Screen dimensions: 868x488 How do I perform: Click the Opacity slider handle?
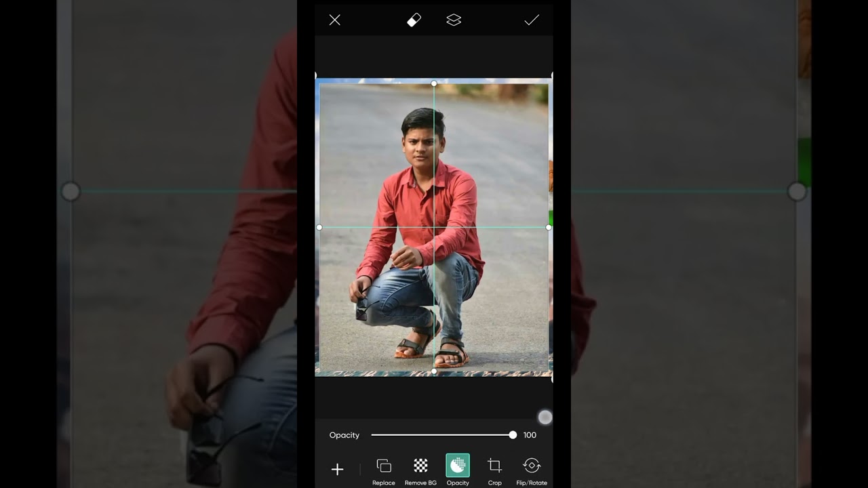(x=513, y=435)
